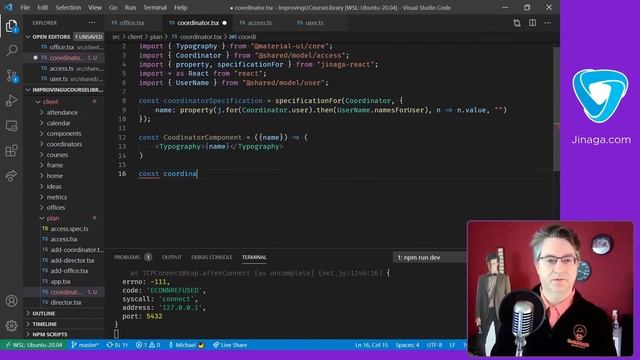
Task: Open the Extensions view icon
Action: click(11, 151)
